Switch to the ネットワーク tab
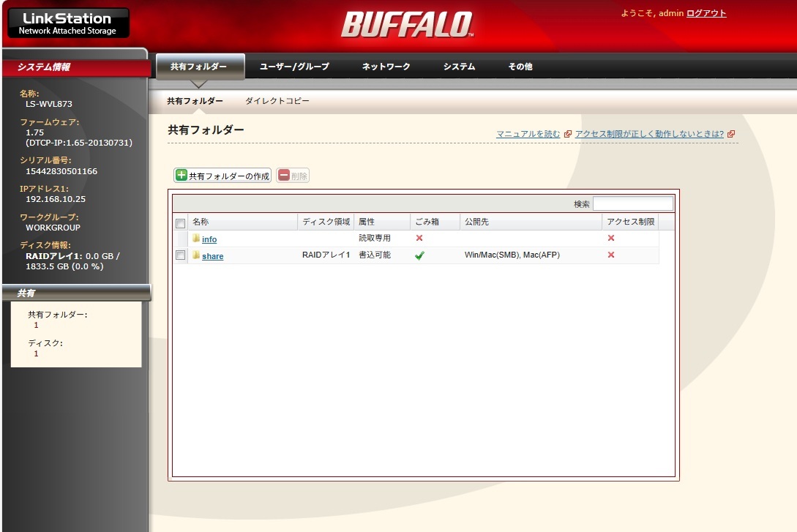Viewport: 797px width, 532px height. pyautogui.click(x=386, y=67)
